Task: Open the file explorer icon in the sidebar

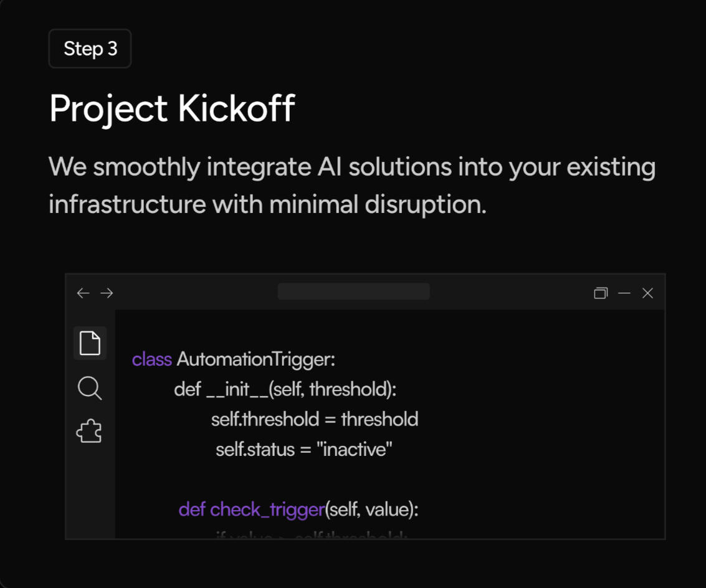Action: 90,343
